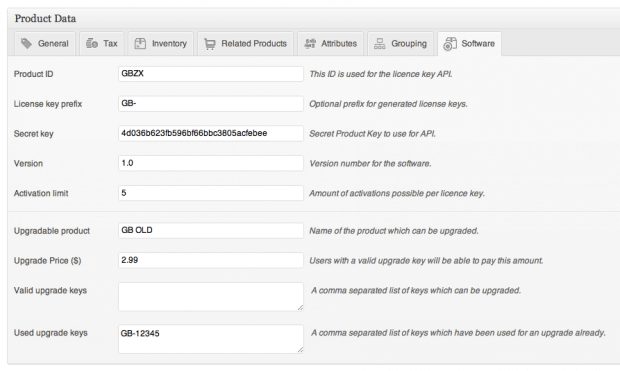Select the Upgrade Price field
This screenshot has width=620, height=371.
[211, 260]
